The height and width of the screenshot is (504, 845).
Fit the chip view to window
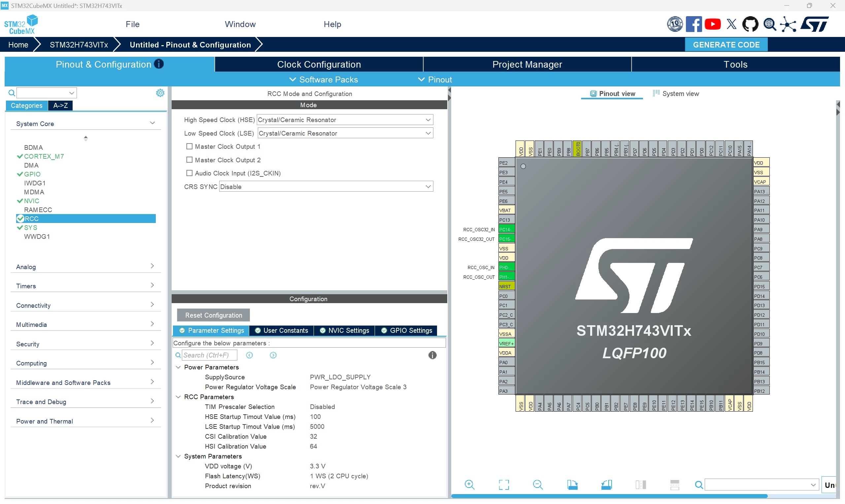click(x=504, y=485)
